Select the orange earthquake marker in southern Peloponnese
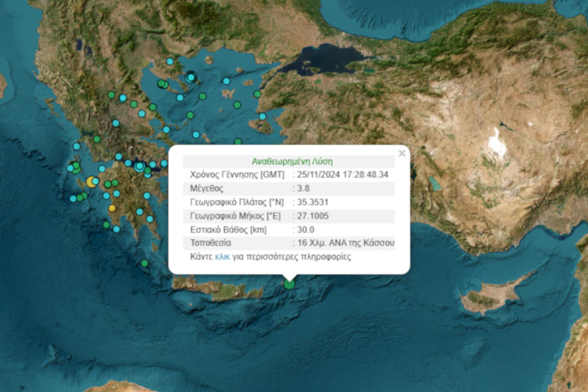 [x=112, y=208]
